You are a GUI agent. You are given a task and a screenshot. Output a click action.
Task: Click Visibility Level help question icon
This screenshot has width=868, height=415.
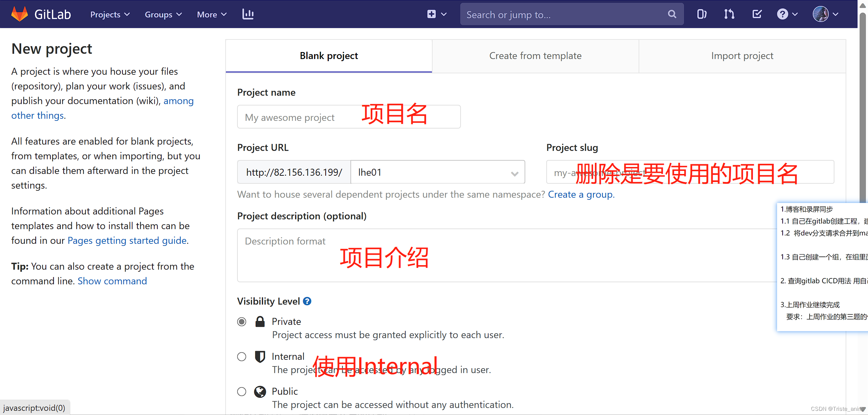[x=307, y=301]
